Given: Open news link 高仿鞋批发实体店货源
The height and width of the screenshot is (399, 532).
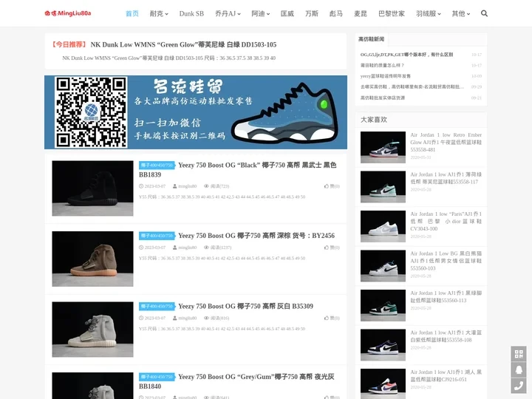Looking at the screenshot, I should [x=383, y=98].
